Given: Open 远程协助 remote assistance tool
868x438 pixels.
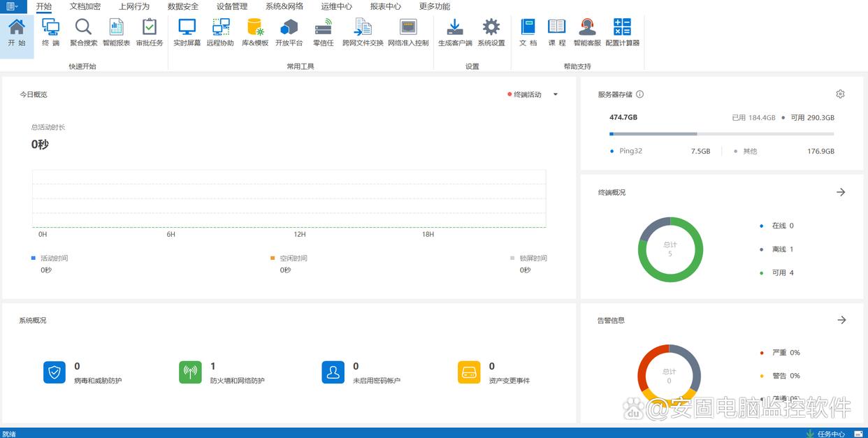Looking at the screenshot, I should pyautogui.click(x=220, y=32).
